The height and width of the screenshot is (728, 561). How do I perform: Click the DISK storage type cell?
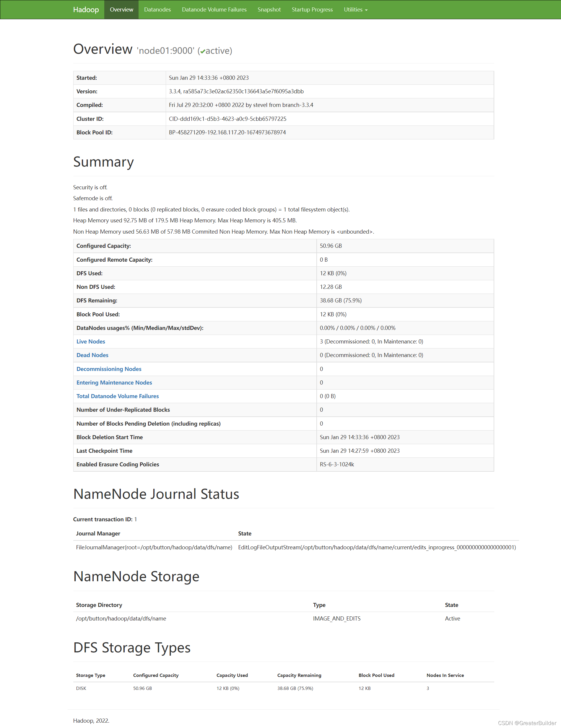point(81,688)
